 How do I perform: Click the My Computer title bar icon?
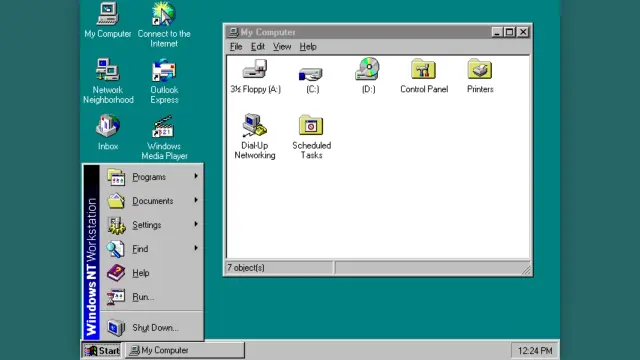click(x=233, y=32)
